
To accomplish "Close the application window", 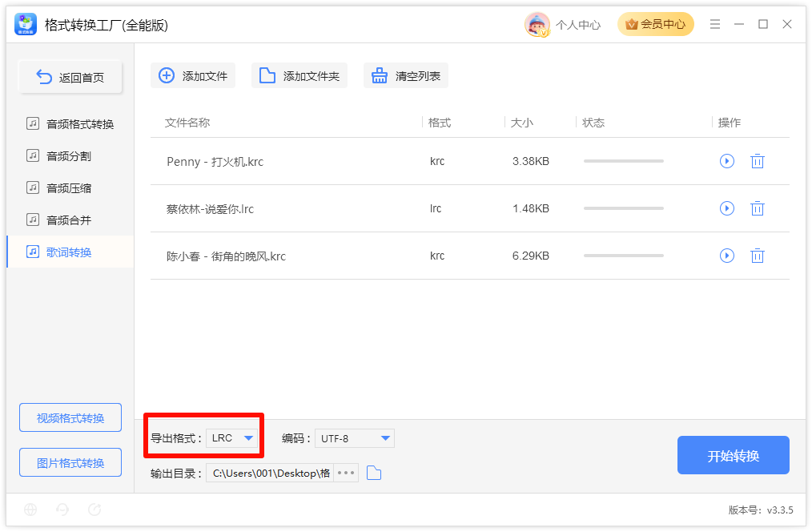I will [x=787, y=24].
